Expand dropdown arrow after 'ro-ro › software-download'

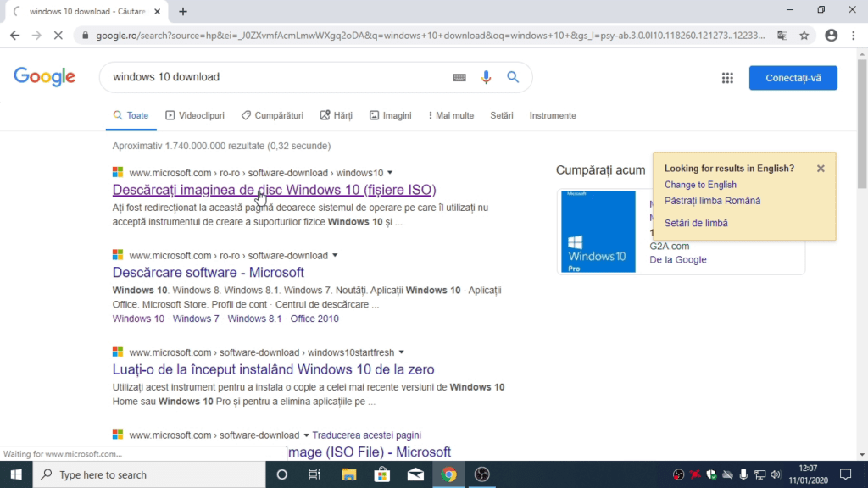point(334,256)
